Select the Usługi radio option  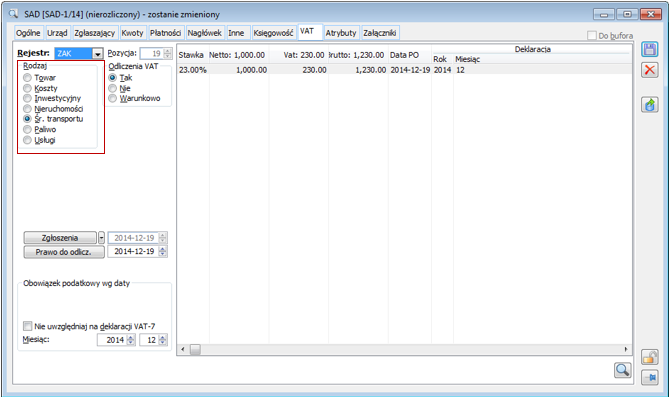[x=27, y=140]
